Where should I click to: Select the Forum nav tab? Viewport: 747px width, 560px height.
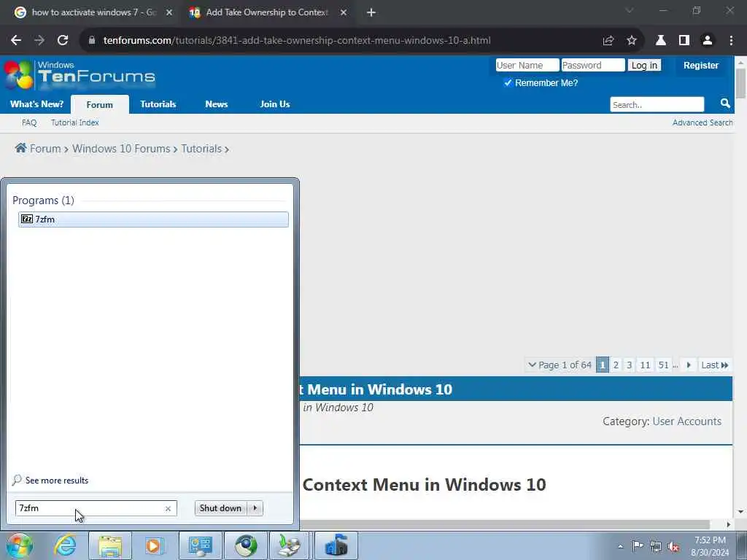99,104
